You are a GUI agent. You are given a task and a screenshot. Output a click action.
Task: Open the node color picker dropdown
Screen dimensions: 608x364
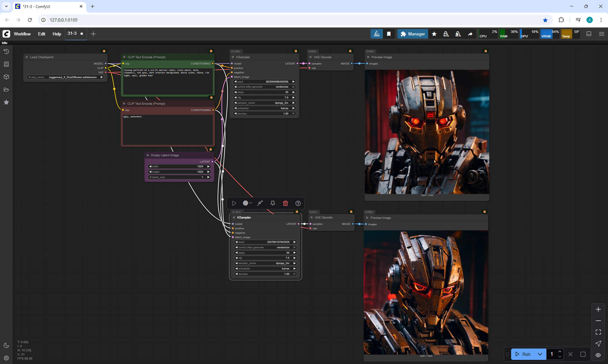pyautogui.click(x=247, y=203)
